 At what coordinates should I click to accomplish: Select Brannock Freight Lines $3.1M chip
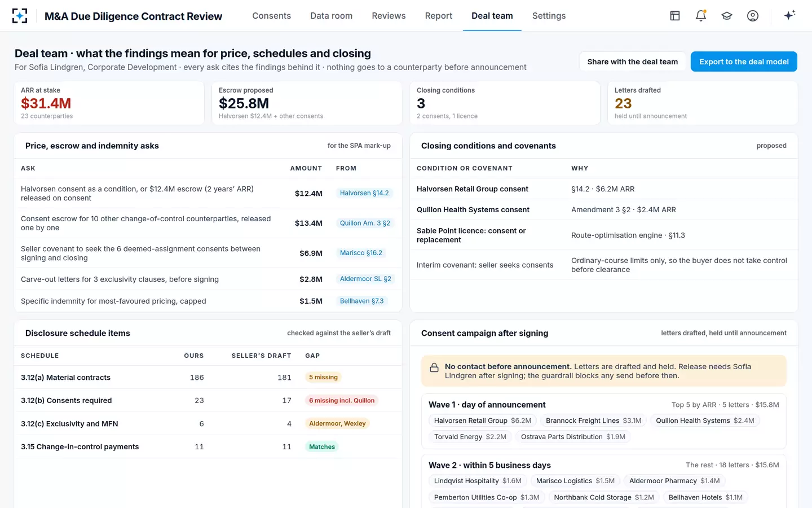point(594,421)
